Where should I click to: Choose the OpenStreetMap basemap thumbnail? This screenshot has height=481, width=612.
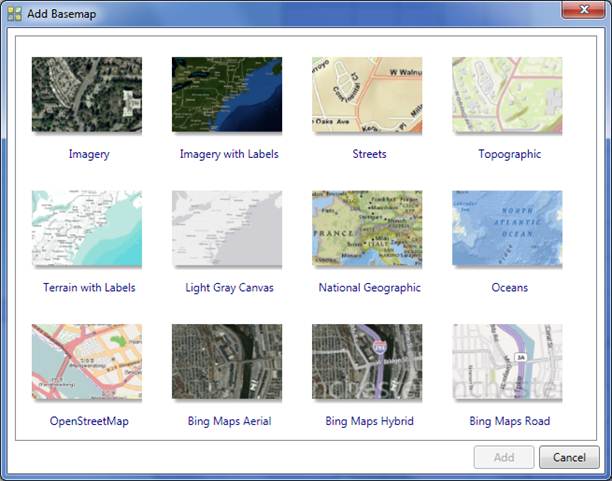pos(87,362)
